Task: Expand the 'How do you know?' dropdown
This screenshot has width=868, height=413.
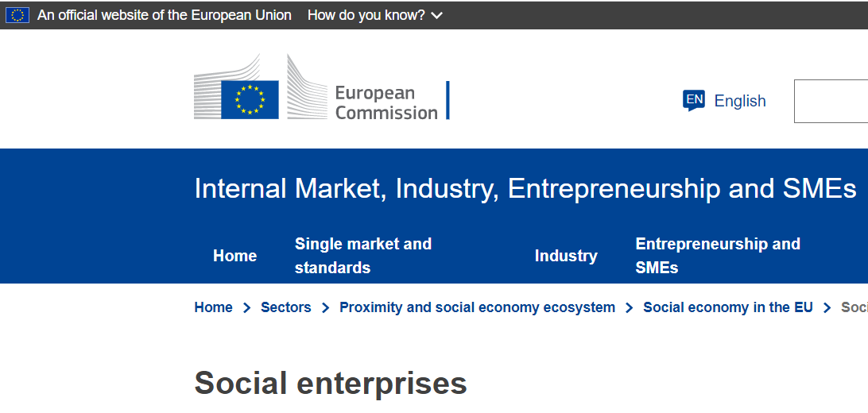Action: 366,15
